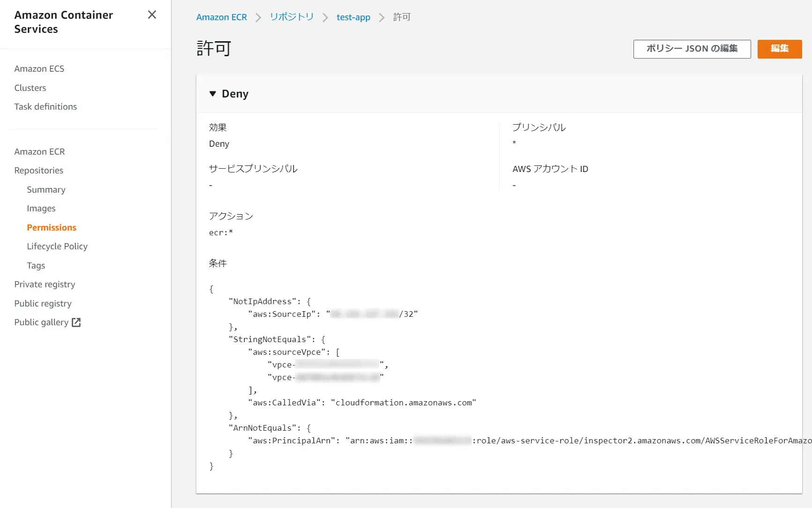Click the "aws:CalledVia" condition line
Viewport: 812px width, 508px height.
(x=362, y=403)
